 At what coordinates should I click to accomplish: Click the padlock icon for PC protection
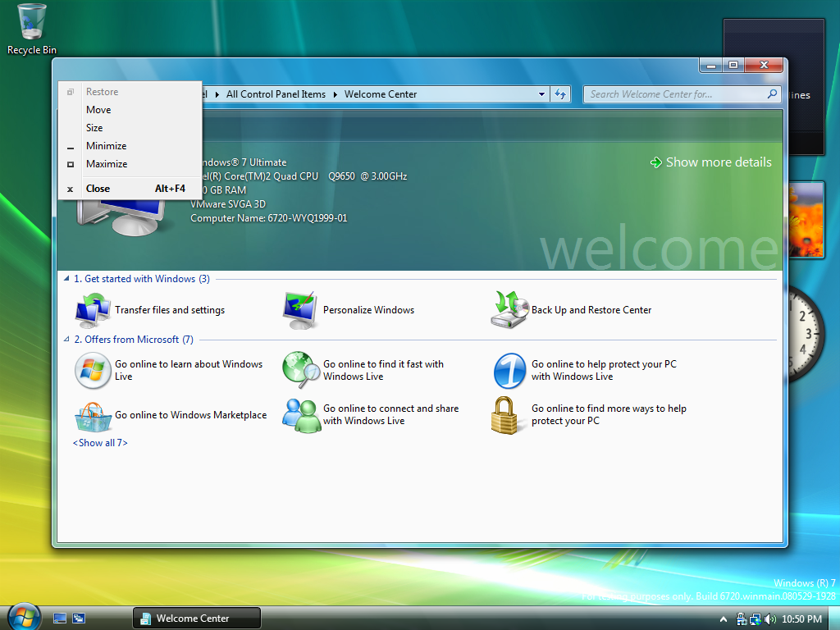click(509, 415)
